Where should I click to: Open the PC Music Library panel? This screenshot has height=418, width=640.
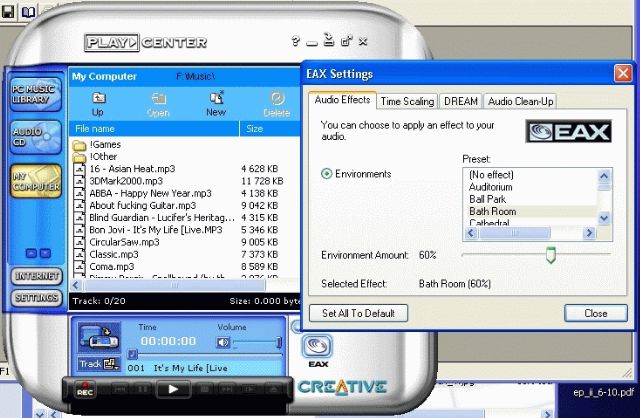pos(36,94)
